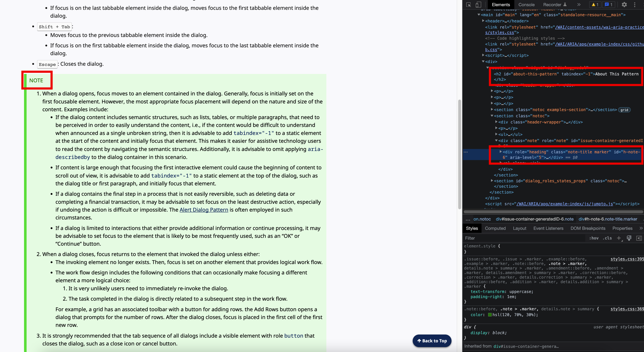Viewport: 644px width, 352px height.
Task: Toggle element state with :hov
Action: [594, 238]
